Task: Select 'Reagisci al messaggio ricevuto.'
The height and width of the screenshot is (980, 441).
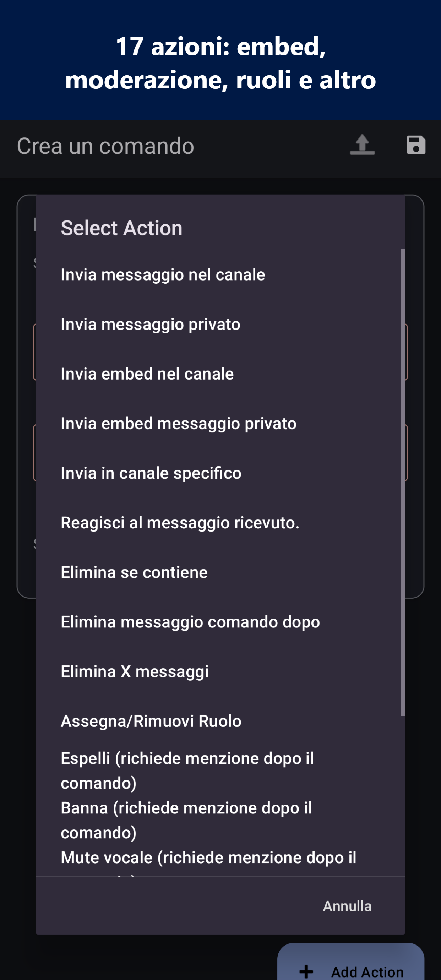Action: tap(180, 523)
